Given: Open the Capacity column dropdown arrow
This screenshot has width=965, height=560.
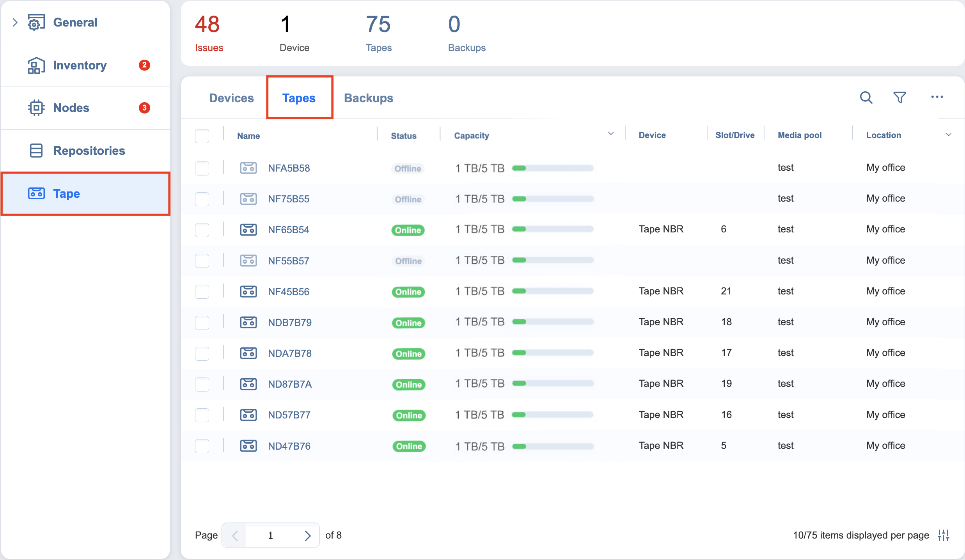Looking at the screenshot, I should coord(611,134).
